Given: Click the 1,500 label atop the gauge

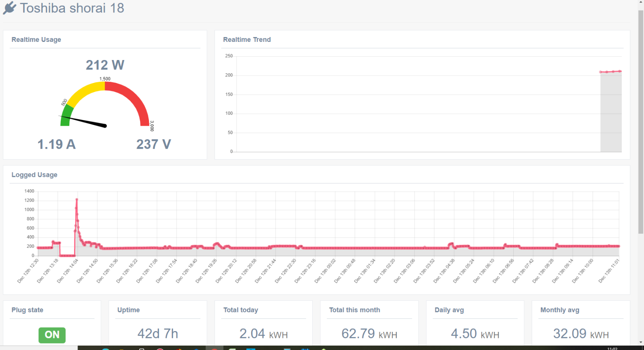Looking at the screenshot, I should 105,79.
